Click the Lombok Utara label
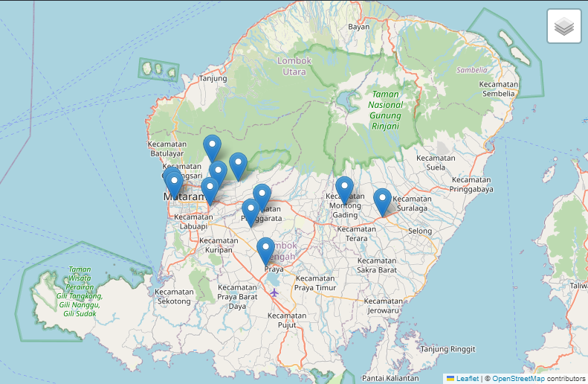The height and width of the screenshot is (384, 588). pyautogui.click(x=294, y=66)
